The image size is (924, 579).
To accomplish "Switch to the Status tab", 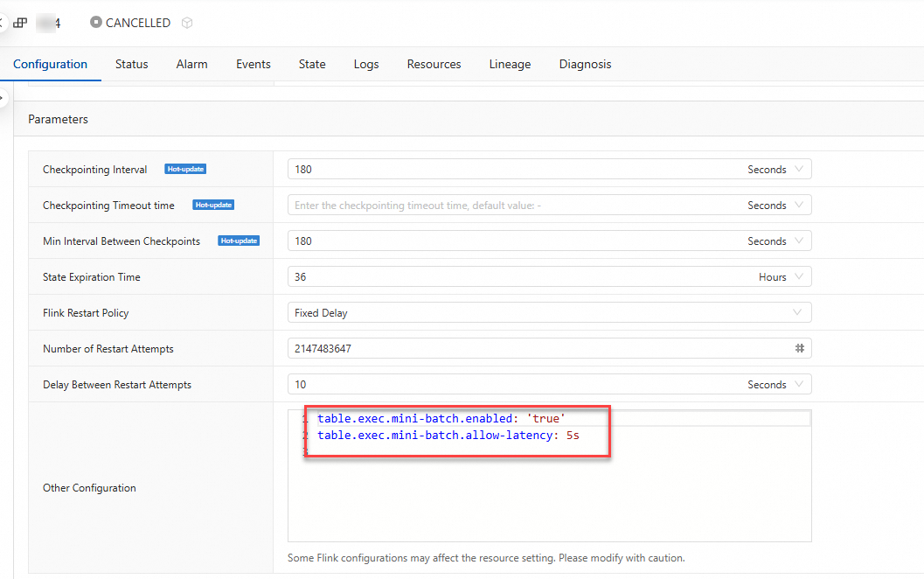I will pos(131,64).
